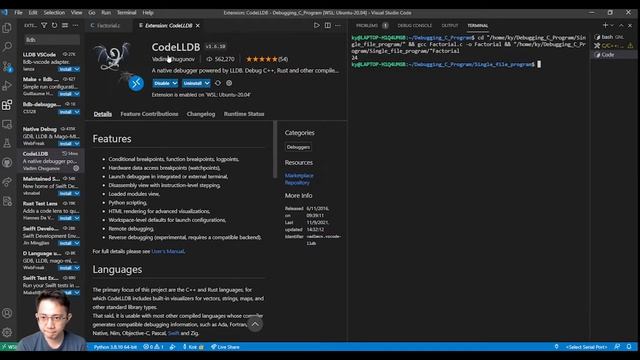Viewport: 640px width, 360px height.
Task: Click the Python 3.8.10 interpreter status item
Action: (x=115, y=347)
